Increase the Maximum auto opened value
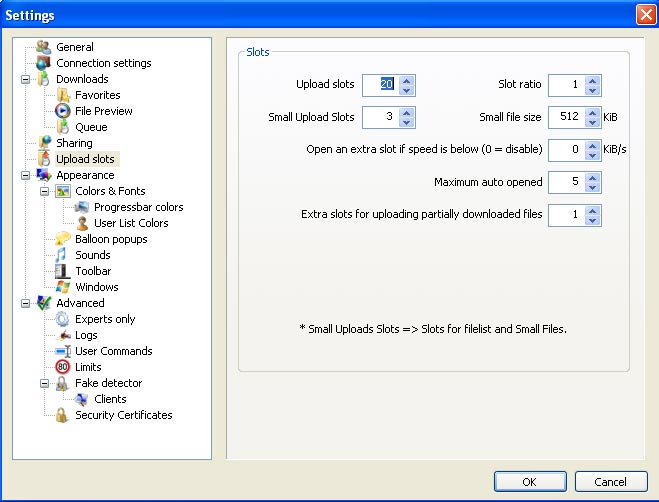Image resolution: width=659 pixels, height=502 pixels. click(x=593, y=178)
